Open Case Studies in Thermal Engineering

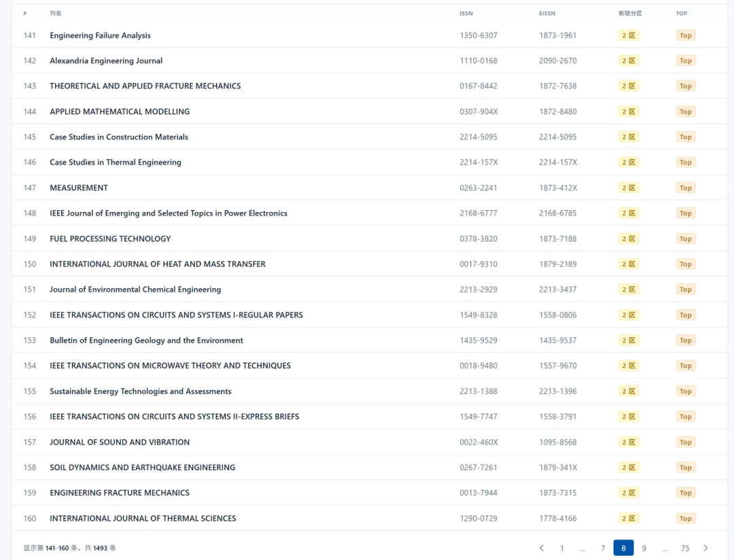coord(116,162)
